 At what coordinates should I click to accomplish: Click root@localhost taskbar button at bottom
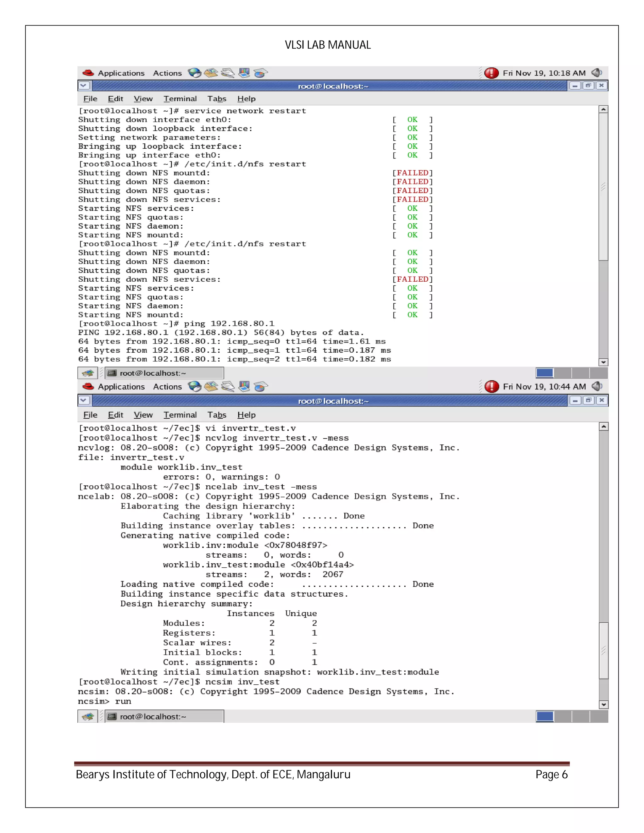164,717
